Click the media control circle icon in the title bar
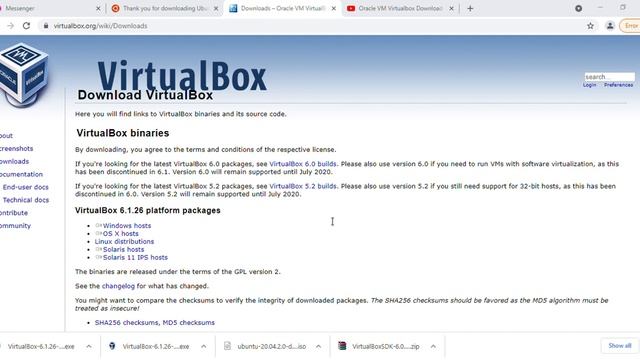Viewport: 640px width, 360px height. 578,8
